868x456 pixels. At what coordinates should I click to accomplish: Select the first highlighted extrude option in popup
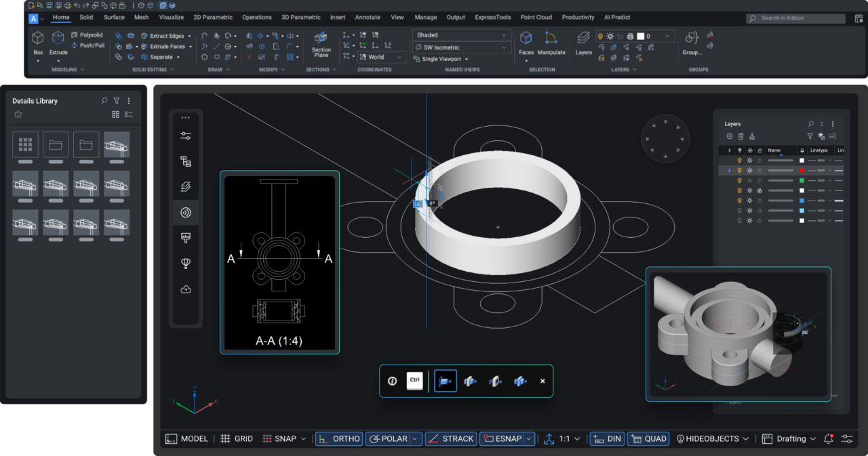pos(446,381)
